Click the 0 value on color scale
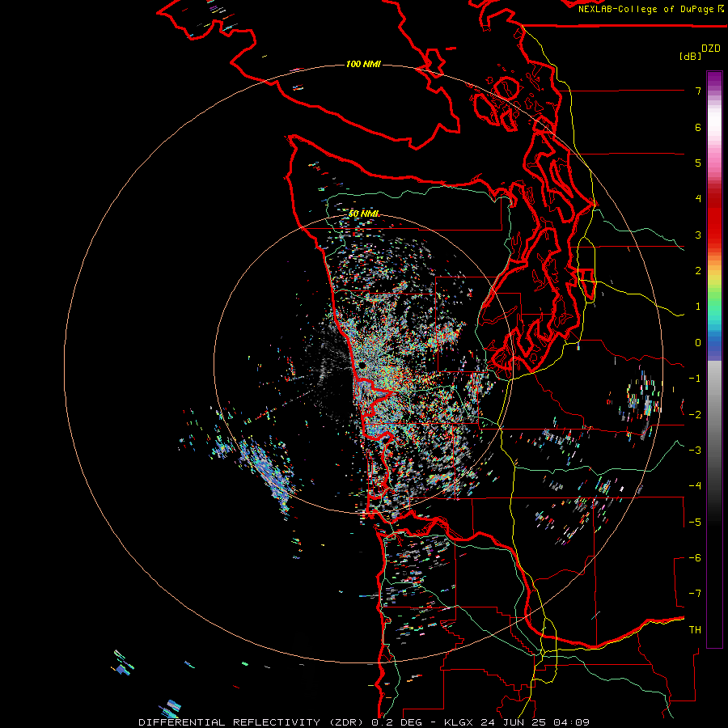 [698, 343]
